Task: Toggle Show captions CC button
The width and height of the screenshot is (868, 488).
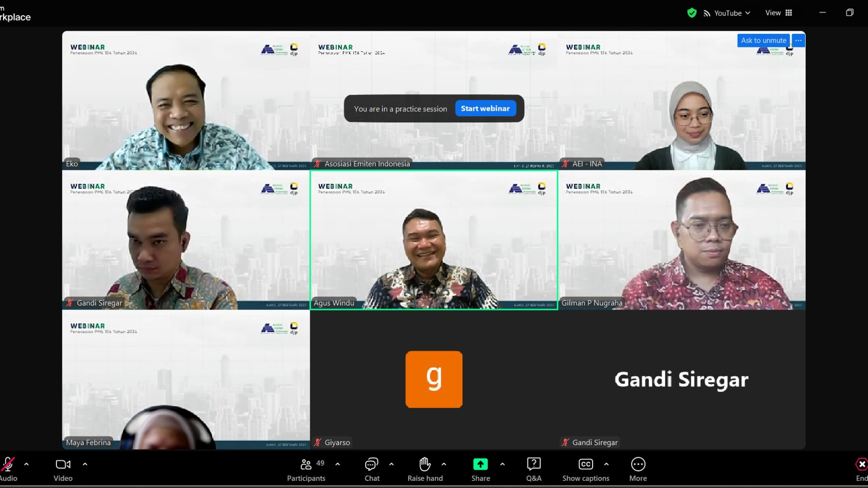Action: point(586,469)
